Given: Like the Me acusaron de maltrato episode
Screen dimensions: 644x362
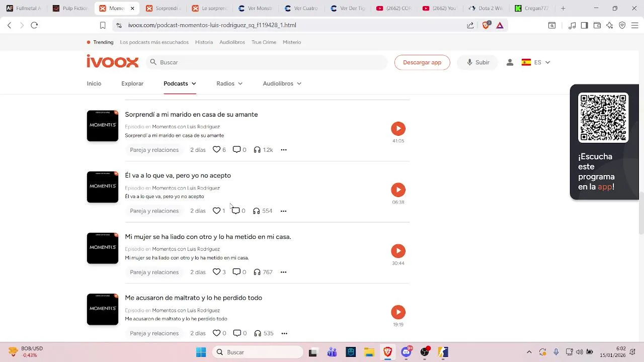Looking at the screenshot, I should click(x=216, y=333).
